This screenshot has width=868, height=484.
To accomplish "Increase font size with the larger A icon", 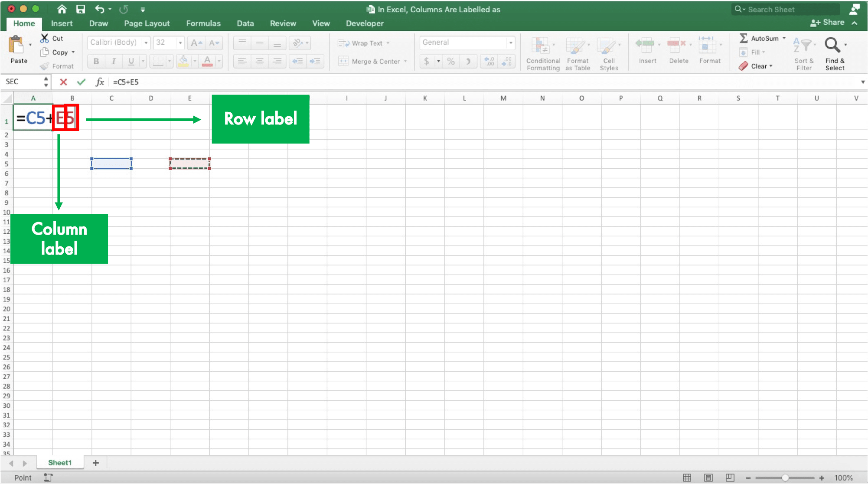I will 196,43.
